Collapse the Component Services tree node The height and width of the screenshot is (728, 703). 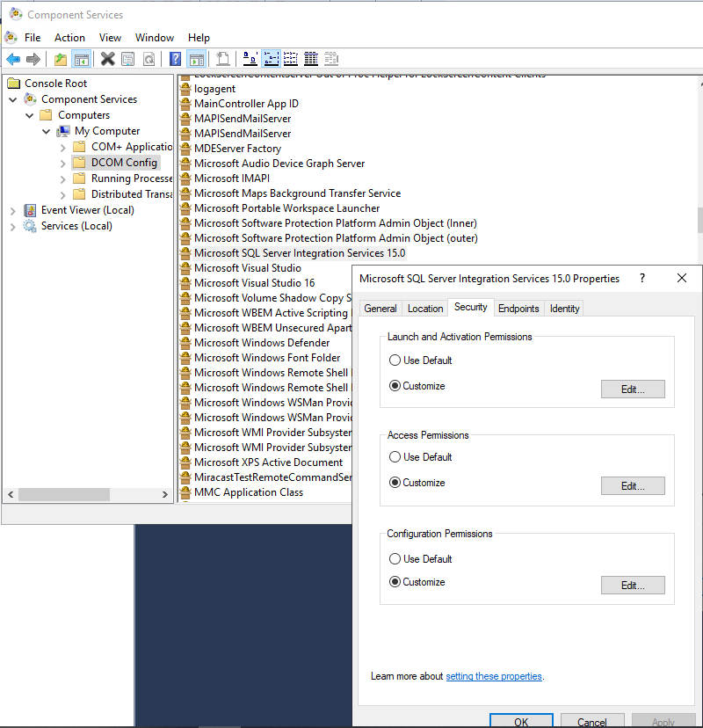pyautogui.click(x=13, y=99)
